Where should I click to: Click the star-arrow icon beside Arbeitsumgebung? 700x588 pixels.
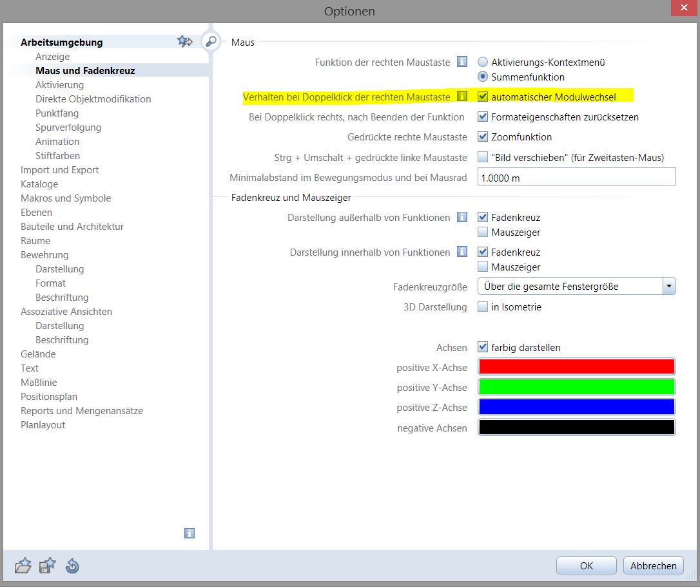[x=185, y=42]
